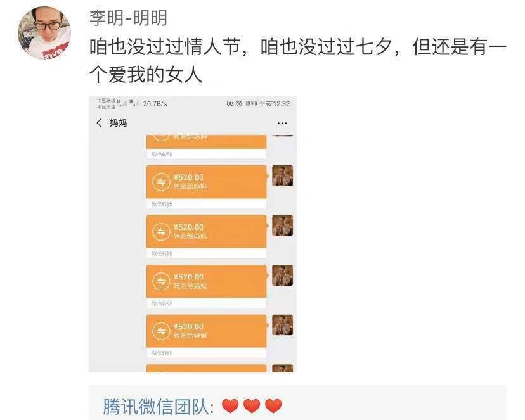Click the 妈妈 chat title
The height and width of the screenshot is (420, 525).
[x=118, y=123]
